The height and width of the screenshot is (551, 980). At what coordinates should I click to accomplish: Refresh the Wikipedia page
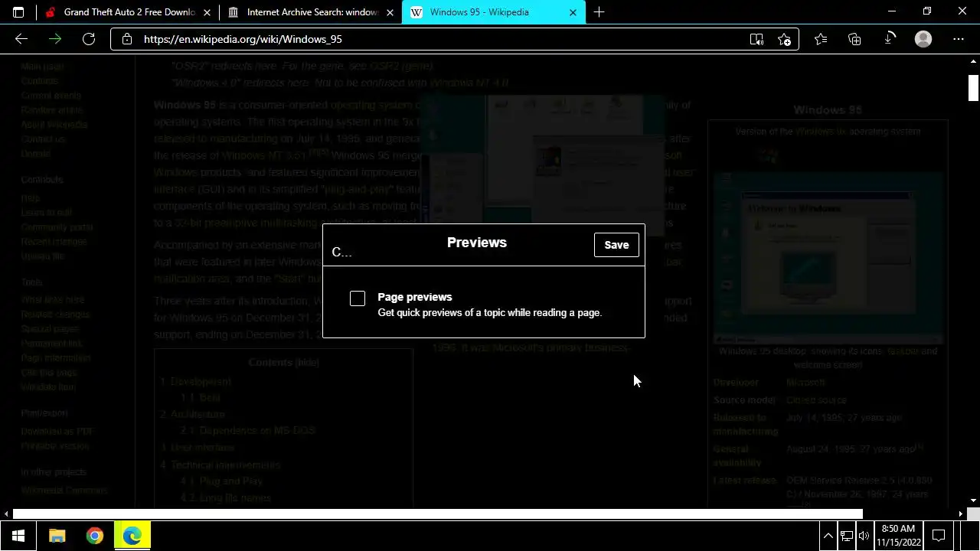coord(89,39)
